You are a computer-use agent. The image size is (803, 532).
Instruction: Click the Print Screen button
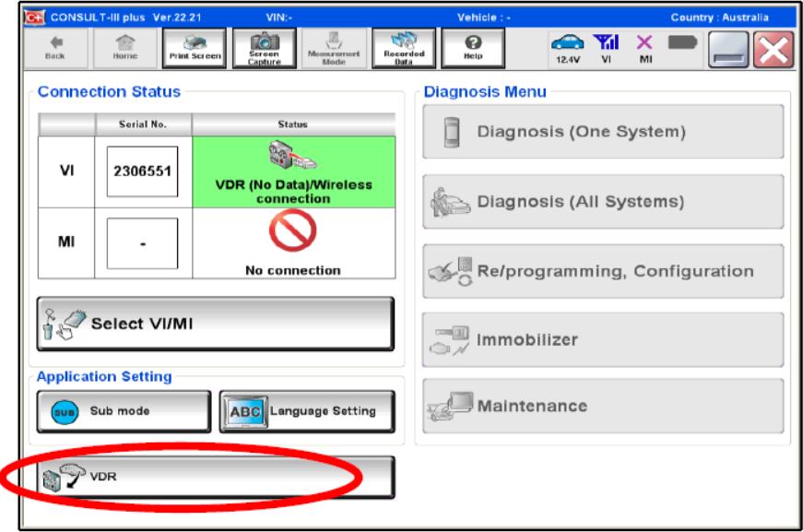[x=195, y=48]
